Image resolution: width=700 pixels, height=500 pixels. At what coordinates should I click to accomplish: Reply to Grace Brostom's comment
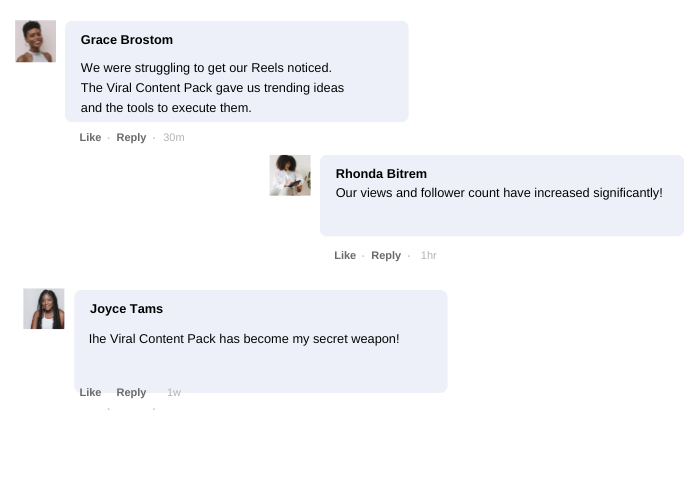(x=131, y=137)
